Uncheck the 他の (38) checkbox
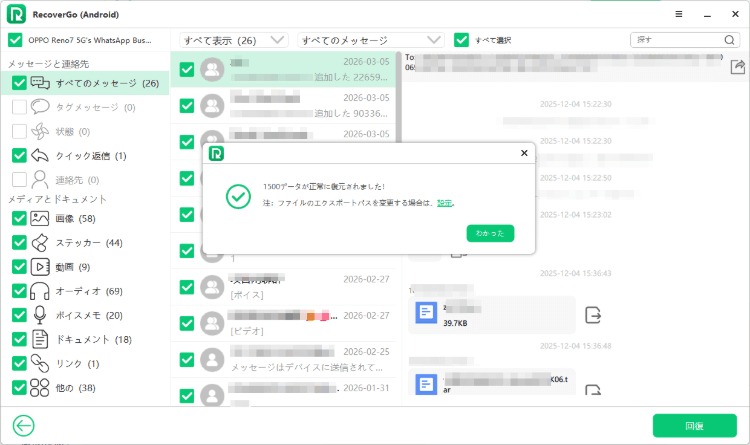The image size is (750, 445). pos(19,388)
